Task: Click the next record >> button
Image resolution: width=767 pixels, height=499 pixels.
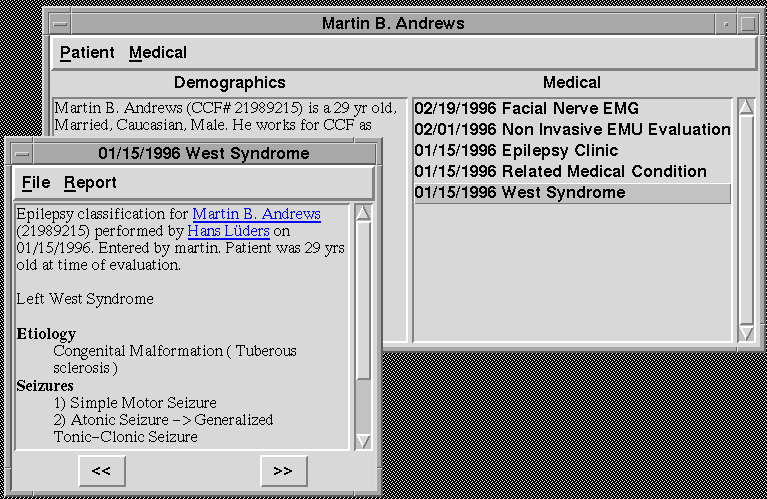Action: pos(283,469)
